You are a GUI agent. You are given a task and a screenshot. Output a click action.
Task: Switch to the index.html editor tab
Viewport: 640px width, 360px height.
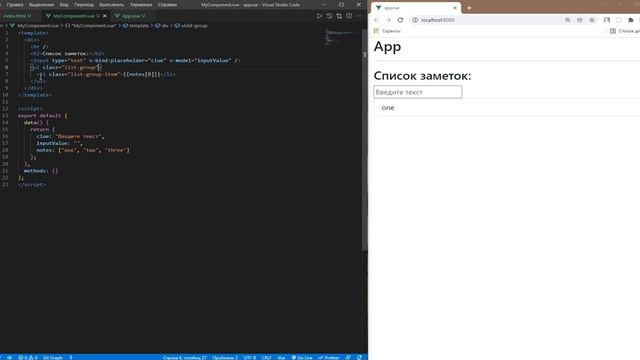pyautogui.click(x=17, y=16)
